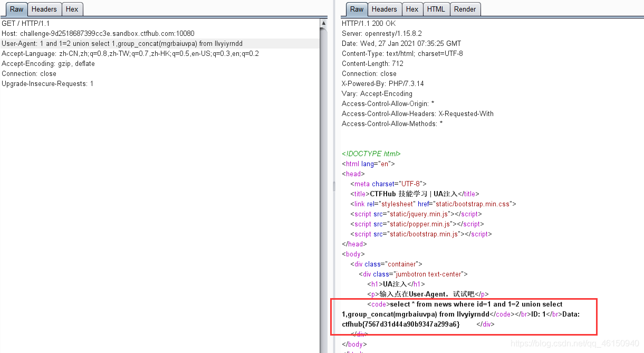Click the Content-Type: text/html response header

[x=402, y=53]
